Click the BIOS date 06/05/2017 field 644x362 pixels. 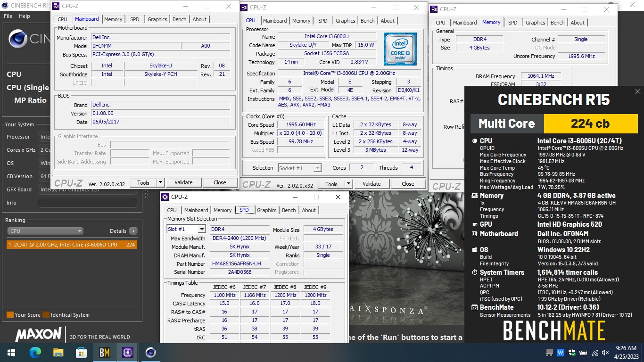point(160,122)
